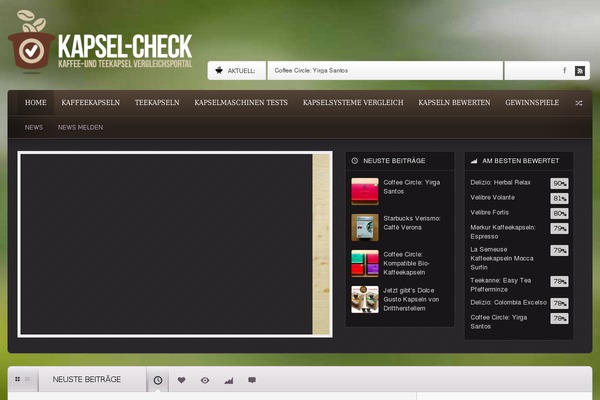Open Merkur Kaffeekapseln: Espresso entry
This screenshot has height=400, width=600.
pyautogui.click(x=503, y=232)
